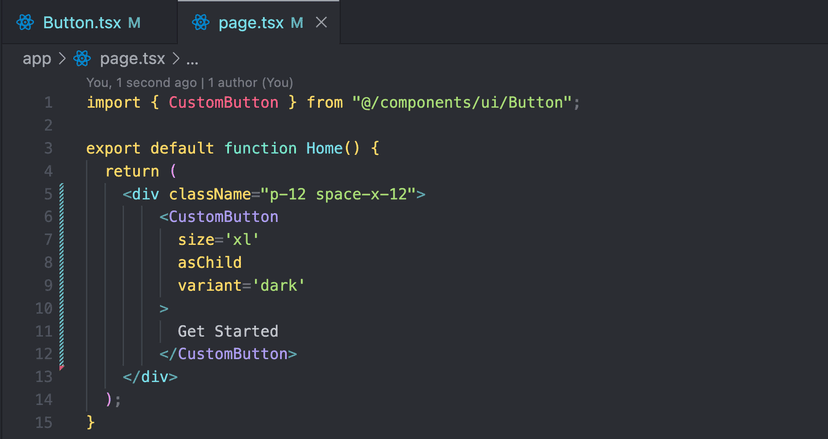
Task: Click the "@/components/ui/Button" import path
Action: [465, 103]
